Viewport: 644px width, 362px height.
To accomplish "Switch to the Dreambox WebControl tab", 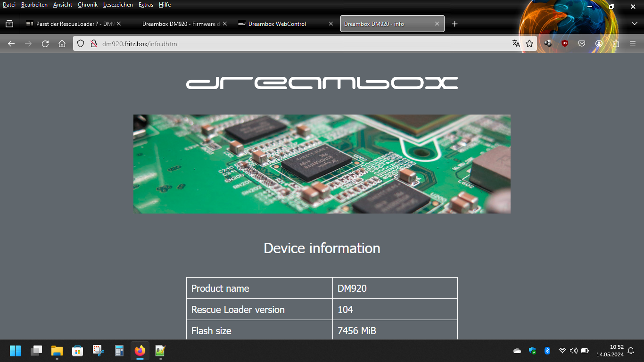I will pos(277,24).
